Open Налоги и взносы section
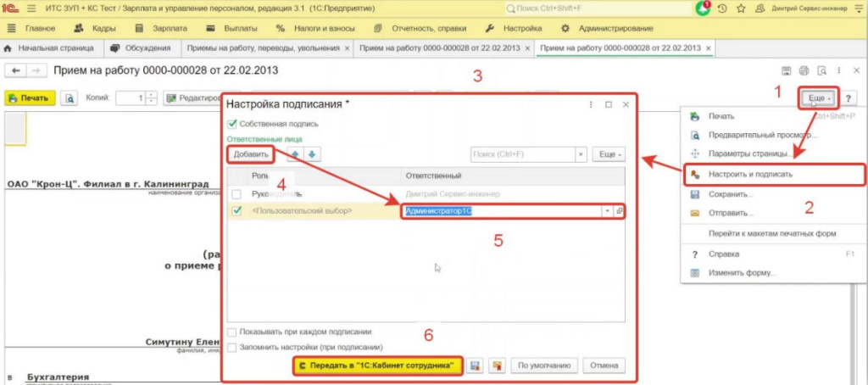This screenshot has width=868, height=385. point(315,28)
